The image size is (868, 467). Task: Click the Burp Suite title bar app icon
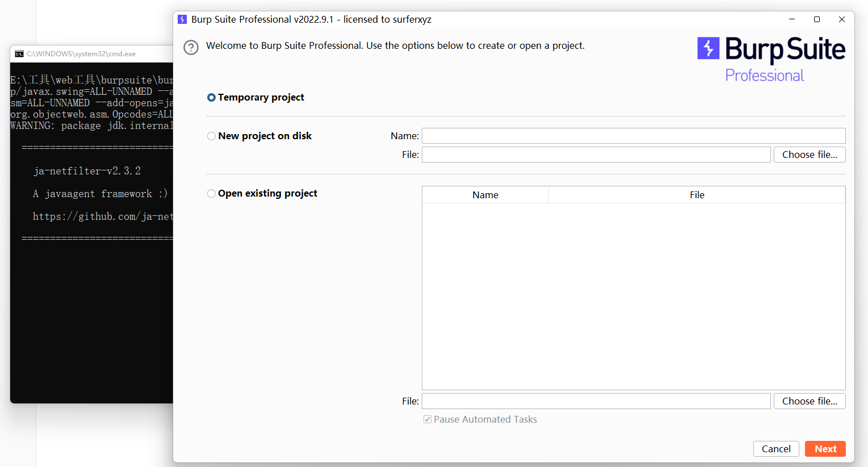point(182,19)
